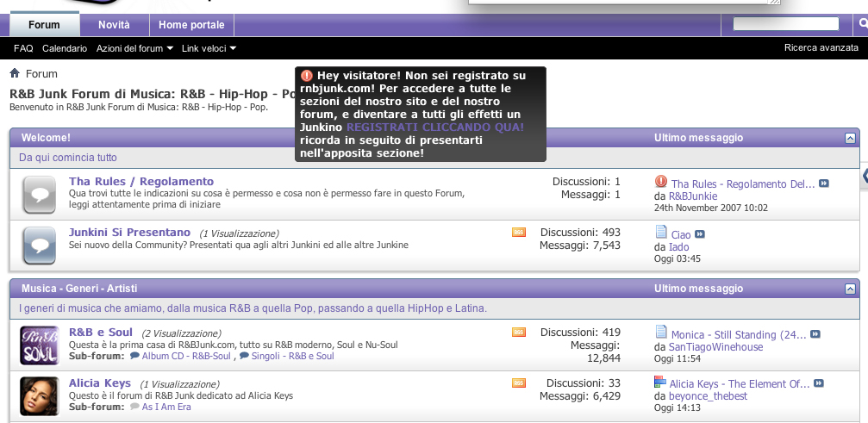Click the search input field
The width and height of the screenshot is (868, 423).
point(785,24)
